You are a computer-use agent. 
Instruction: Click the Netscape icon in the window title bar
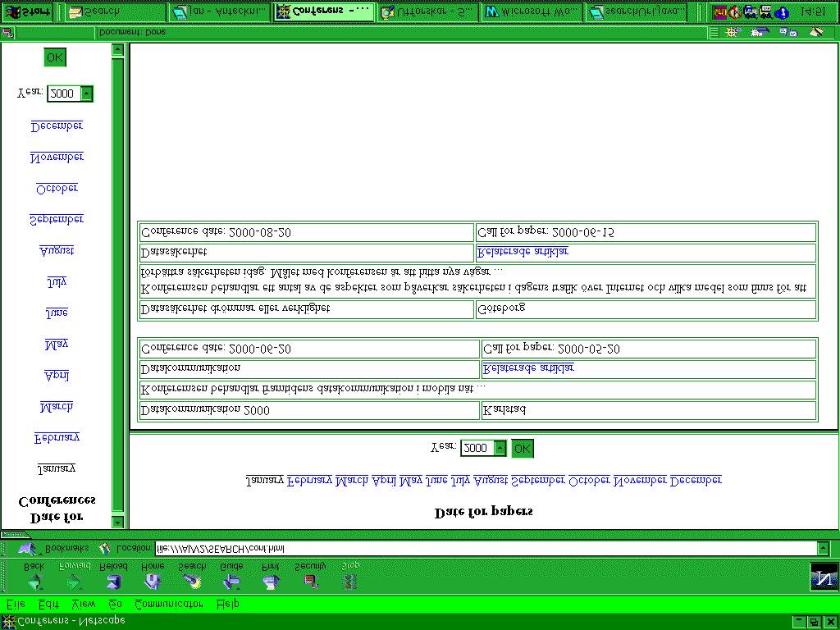coord(9,622)
